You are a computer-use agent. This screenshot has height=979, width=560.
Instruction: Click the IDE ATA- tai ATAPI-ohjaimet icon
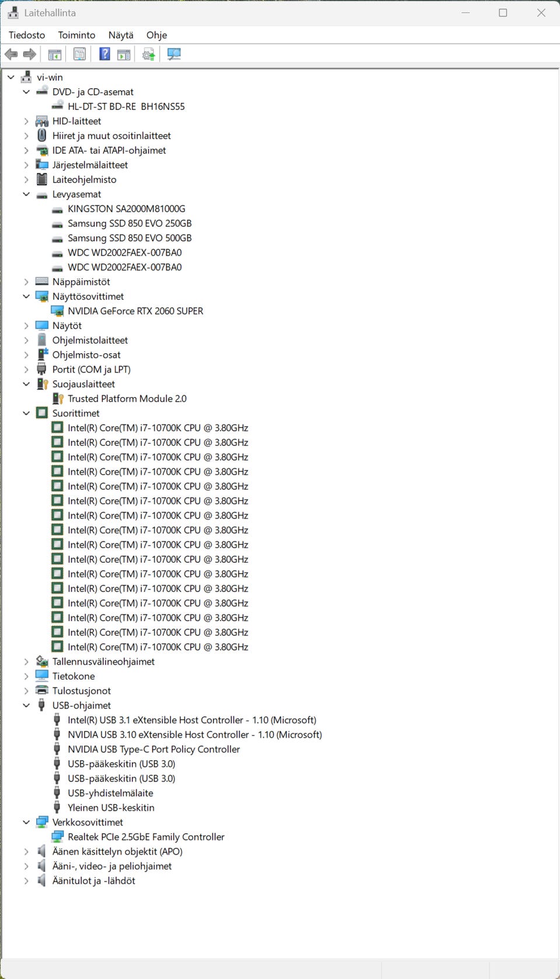click(x=42, y=150)
